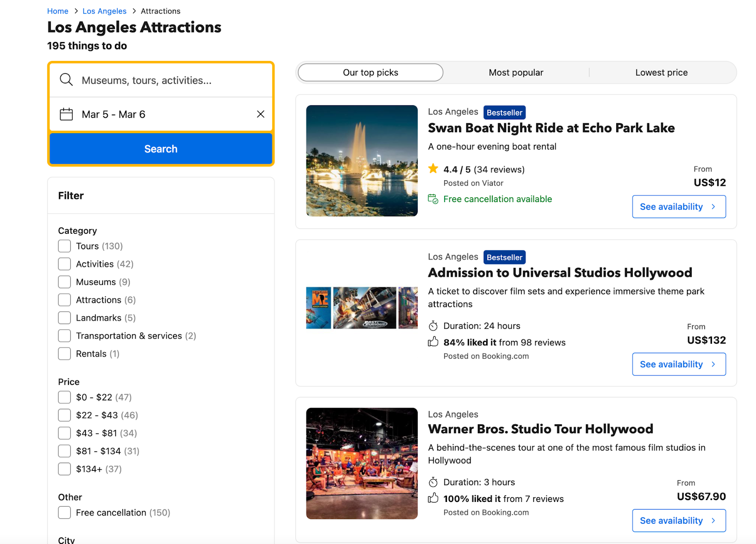Image resolution: width=756 pixels, height=544 pixels.
Task: Click '100% liked it from 7 reviews' text
Action: coord(503,499)
